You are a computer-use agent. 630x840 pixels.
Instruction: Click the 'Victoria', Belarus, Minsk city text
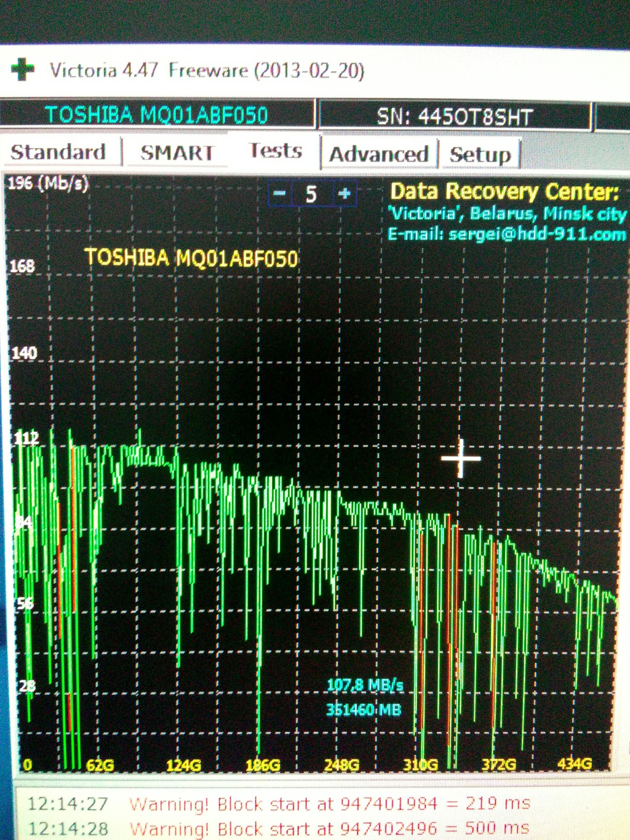point(507,214)
